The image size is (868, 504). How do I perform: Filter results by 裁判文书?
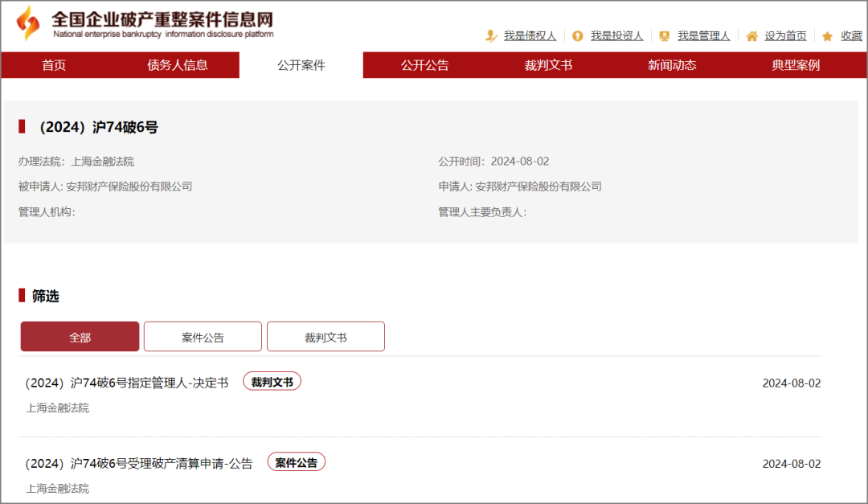coord(325,336)
